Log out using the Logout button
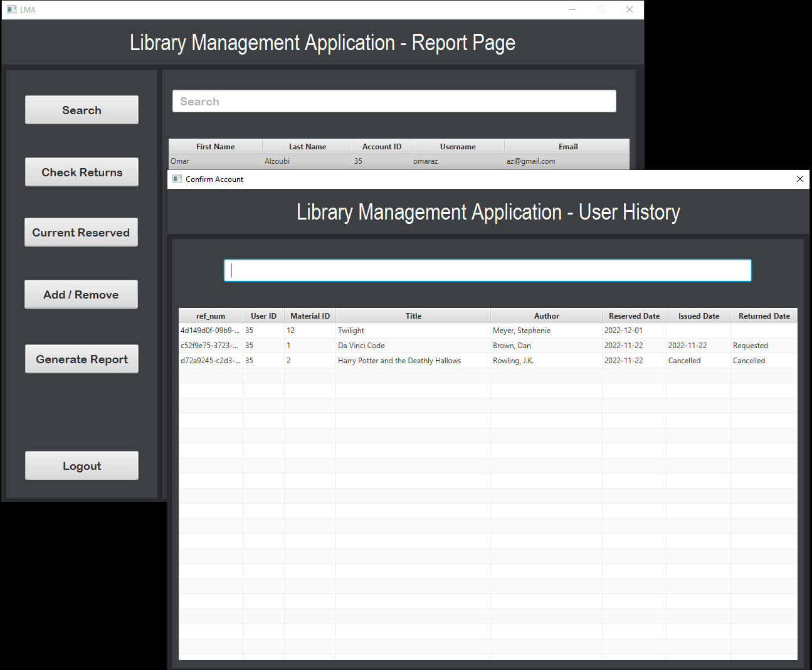The width and height of the screenshot is (812, 670). pos(82,465)
